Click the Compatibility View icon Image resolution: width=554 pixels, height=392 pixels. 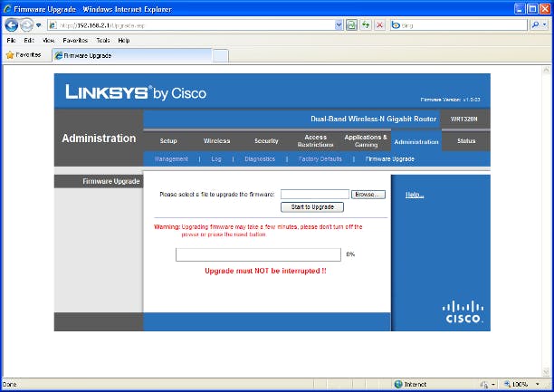click(351, 25)
